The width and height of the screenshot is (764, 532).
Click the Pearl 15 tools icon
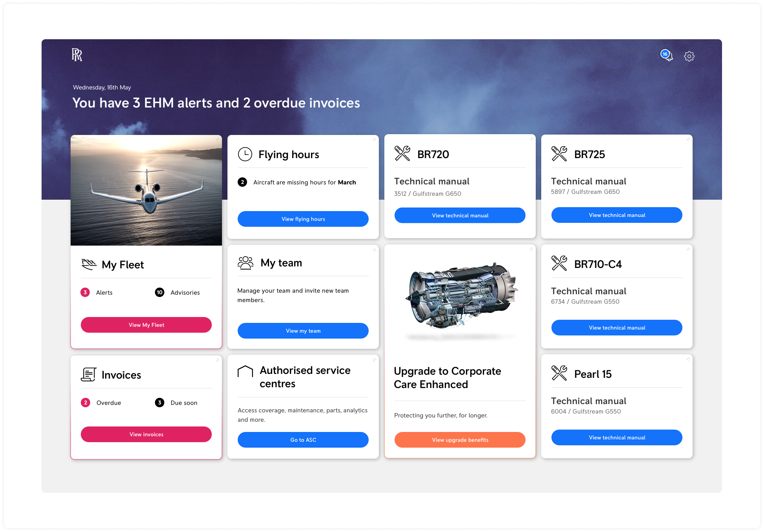[x=559, y=373]
